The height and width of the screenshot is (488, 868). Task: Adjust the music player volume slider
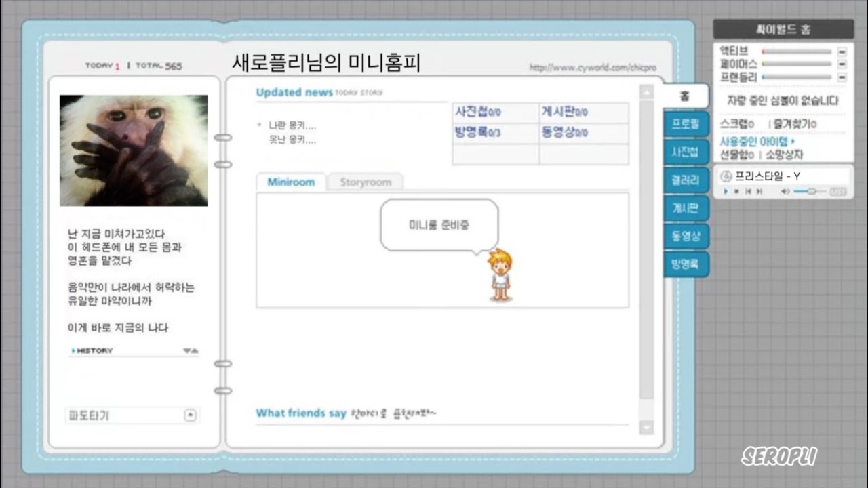810,192
